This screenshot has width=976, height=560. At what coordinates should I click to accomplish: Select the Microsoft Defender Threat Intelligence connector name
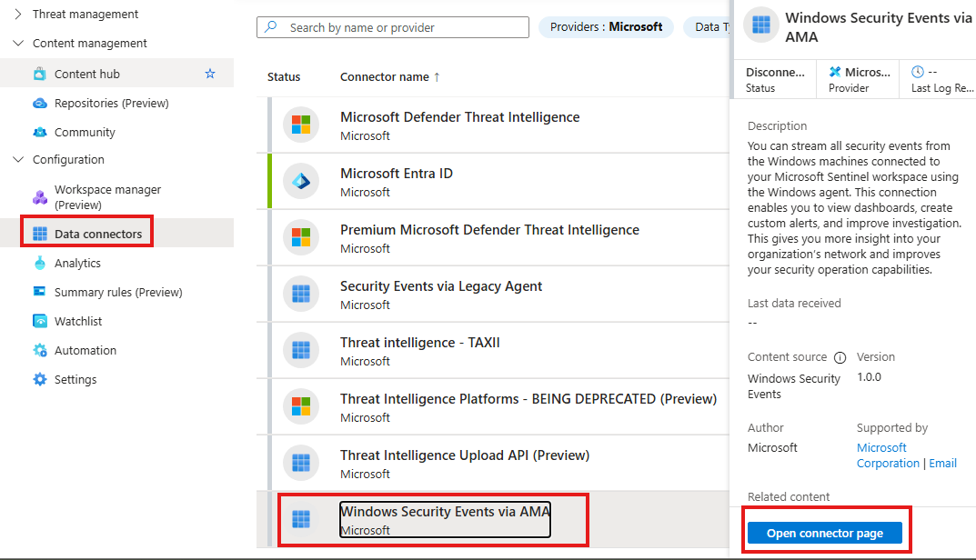coord(459,117)
